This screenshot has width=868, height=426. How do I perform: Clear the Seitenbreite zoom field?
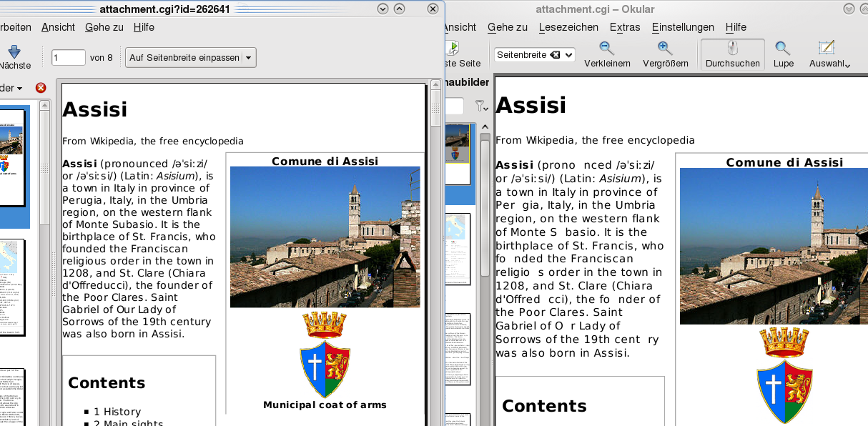[555, 55]
